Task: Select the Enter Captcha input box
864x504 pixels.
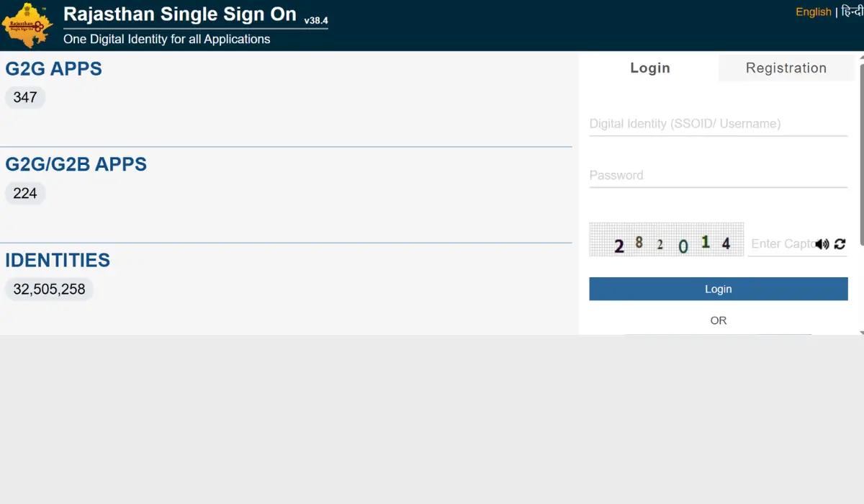Action: pos(781,244)
